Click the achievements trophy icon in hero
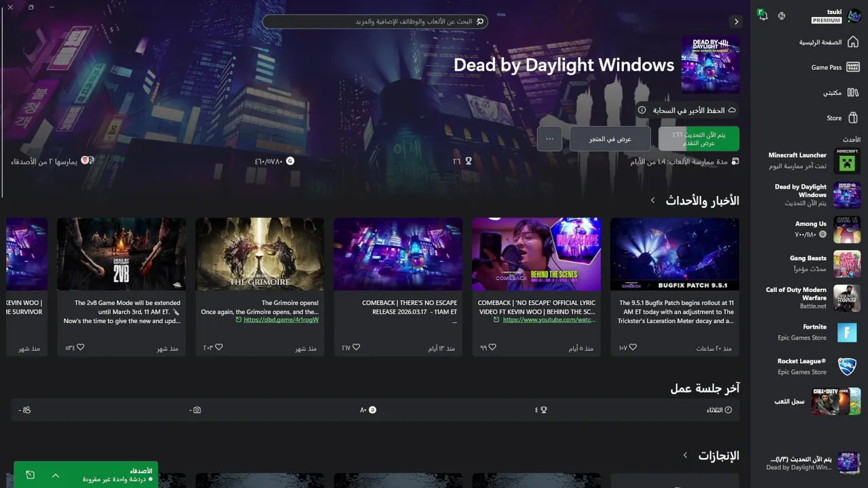The width and height of the screenshot is (868, 488). pos(468,161)
